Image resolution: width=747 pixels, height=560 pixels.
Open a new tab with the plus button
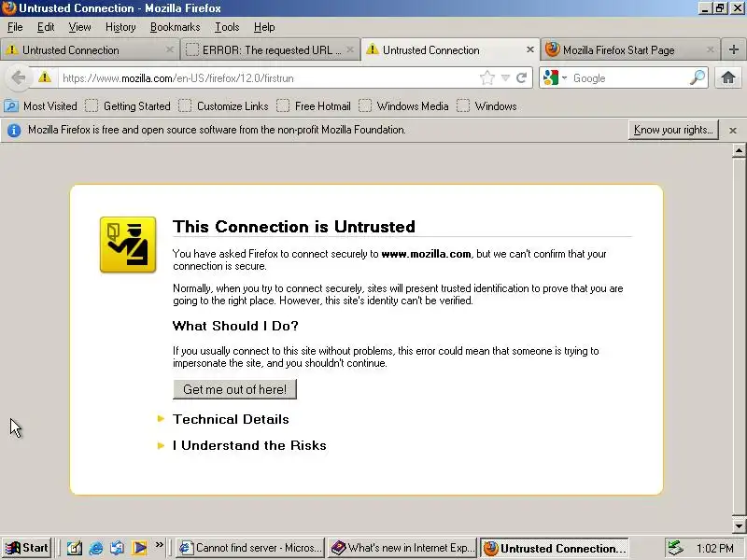pyautogui.click(x=734, y=49)
